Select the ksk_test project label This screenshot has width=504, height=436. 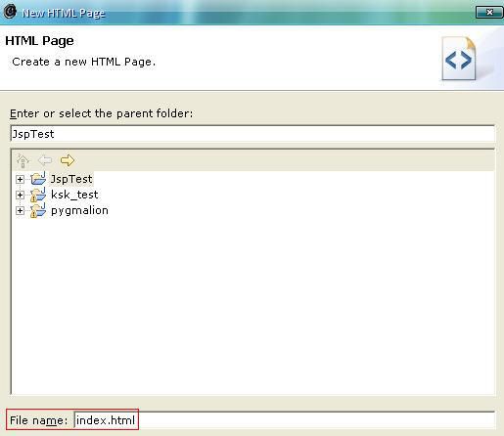pyautogui.click(x=74, y=195)
